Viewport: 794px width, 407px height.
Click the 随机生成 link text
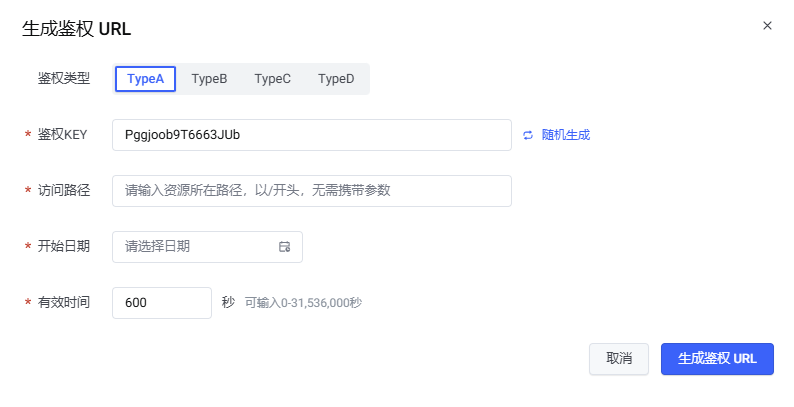tap(565, 135)
